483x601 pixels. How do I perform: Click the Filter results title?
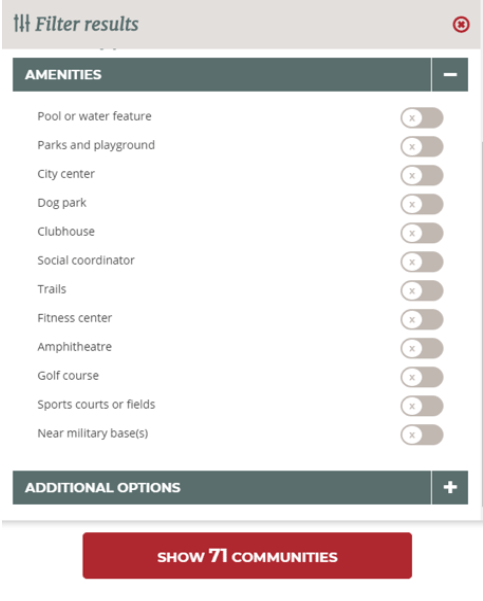click(87, 24)
